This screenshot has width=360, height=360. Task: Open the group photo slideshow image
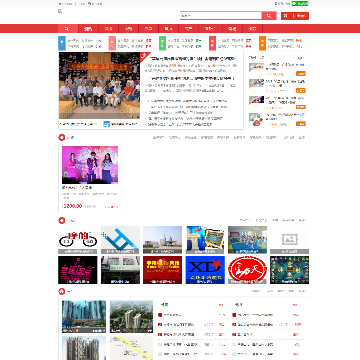pyautogui.click(x=99, y=85)
